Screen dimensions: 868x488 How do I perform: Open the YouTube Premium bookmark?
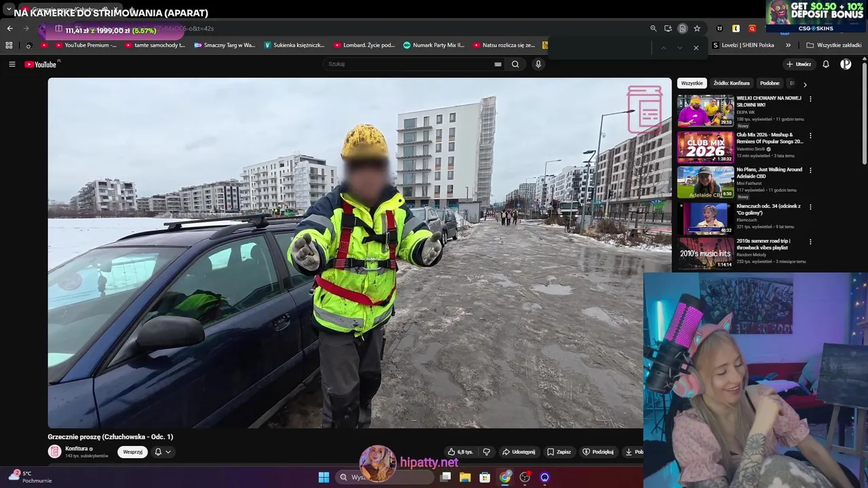coord(86,45)
